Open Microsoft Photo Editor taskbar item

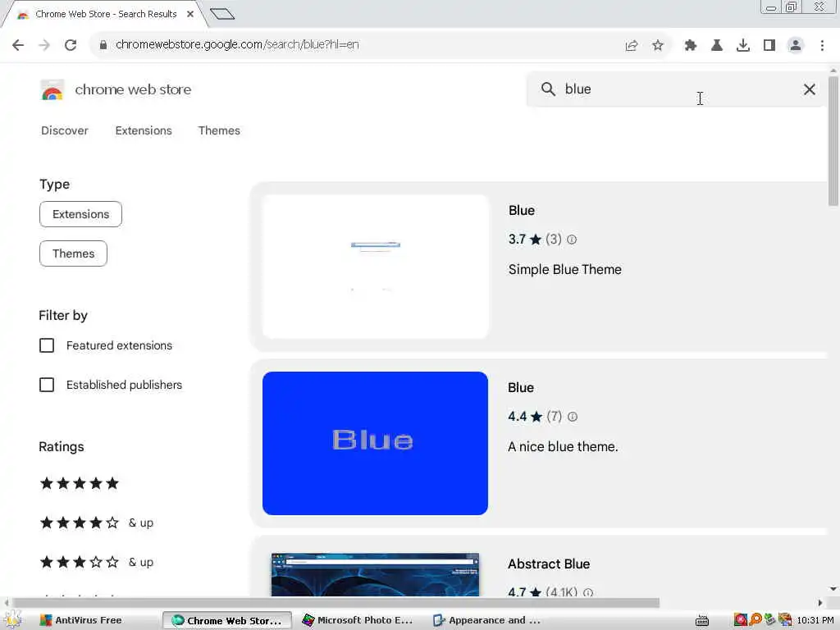[x=358, y=620]
